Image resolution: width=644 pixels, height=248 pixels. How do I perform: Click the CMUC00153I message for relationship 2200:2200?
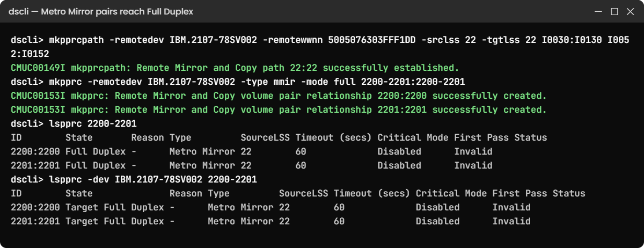(279, 96)
